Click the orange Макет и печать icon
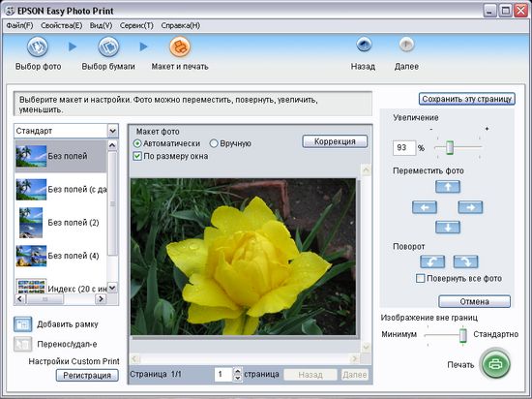Viewport: 532px width, 399px height. 180,46
